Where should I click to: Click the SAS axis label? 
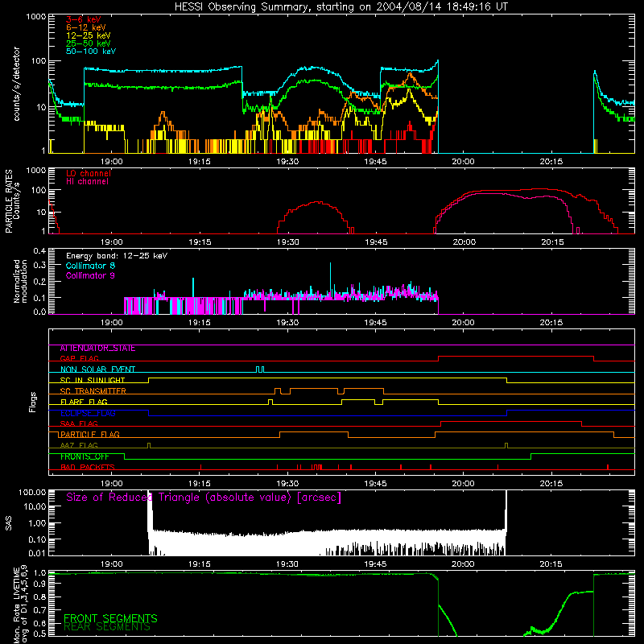click(9, 523)
